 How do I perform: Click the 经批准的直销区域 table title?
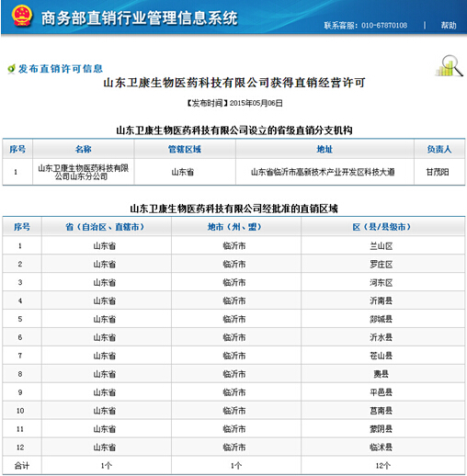[x=234, y=209]
